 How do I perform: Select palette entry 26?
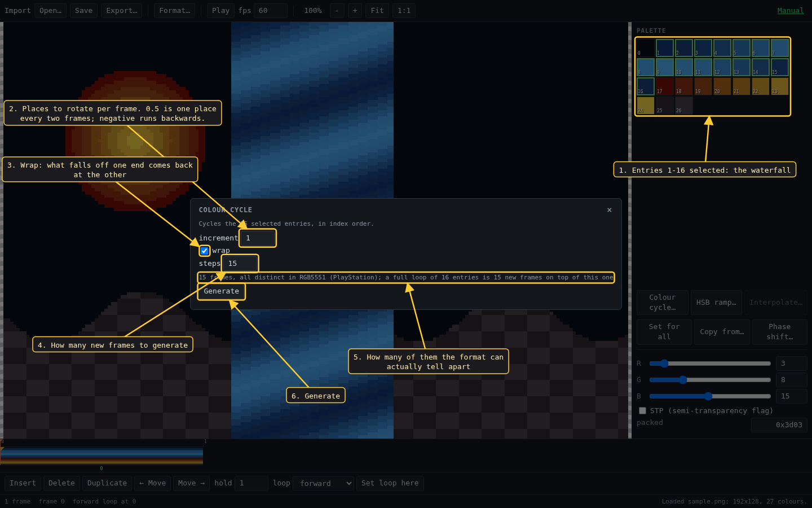click(x=684, y=106)
